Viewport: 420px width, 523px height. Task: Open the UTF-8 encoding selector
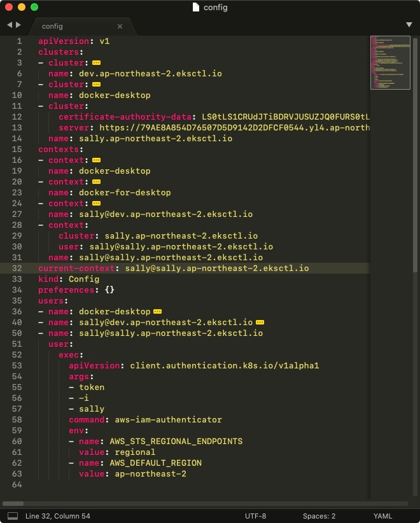coord(255,516)
